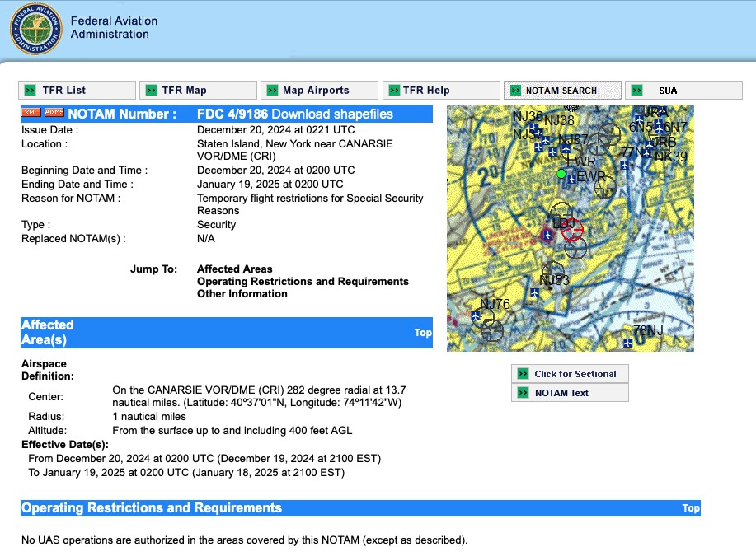The height and width of the screenshot is (556, 756).
Task: Click Top link in Operating Restrictions header
Action: click(x=691, y=508)
